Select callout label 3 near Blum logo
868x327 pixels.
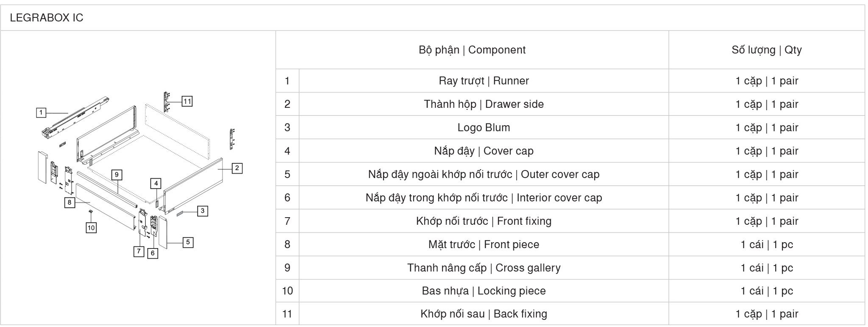point(203,211)
